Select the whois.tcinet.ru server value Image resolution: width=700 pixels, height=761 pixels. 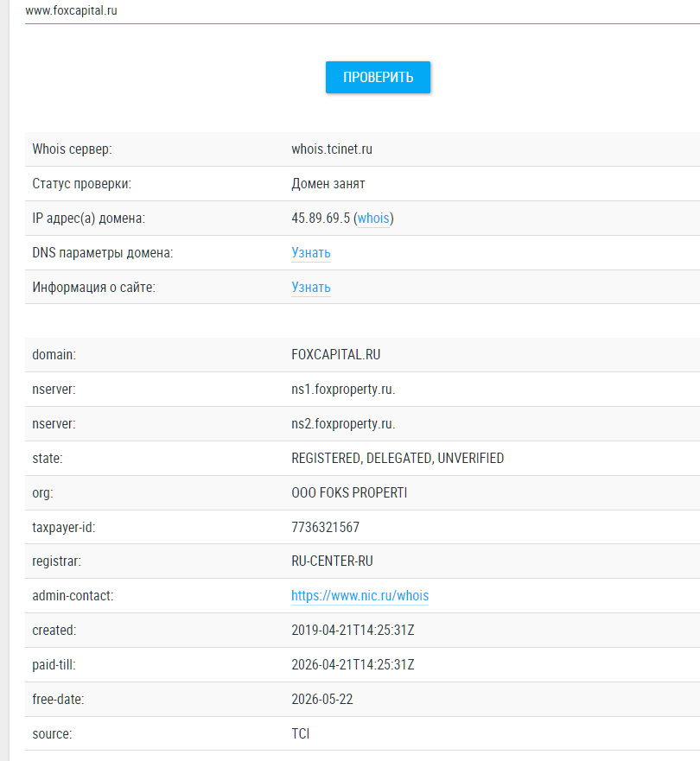pyautogui.click(x=332, y=149)
